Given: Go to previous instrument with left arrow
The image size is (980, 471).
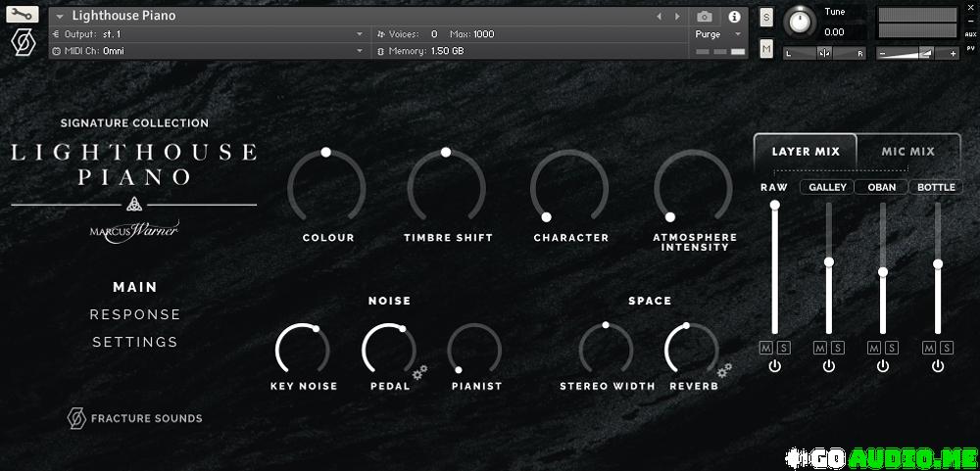Looking at the screenshot, I should click(x=659, y=17).
